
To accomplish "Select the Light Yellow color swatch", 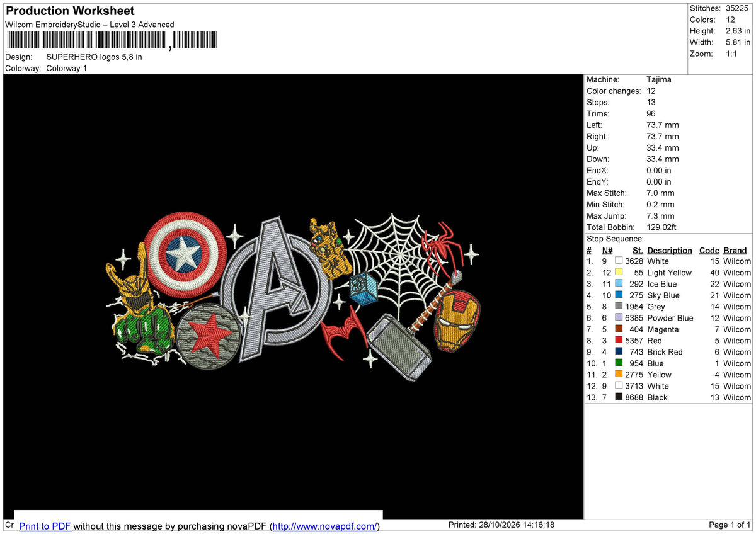I will click(x=619, y=273).
